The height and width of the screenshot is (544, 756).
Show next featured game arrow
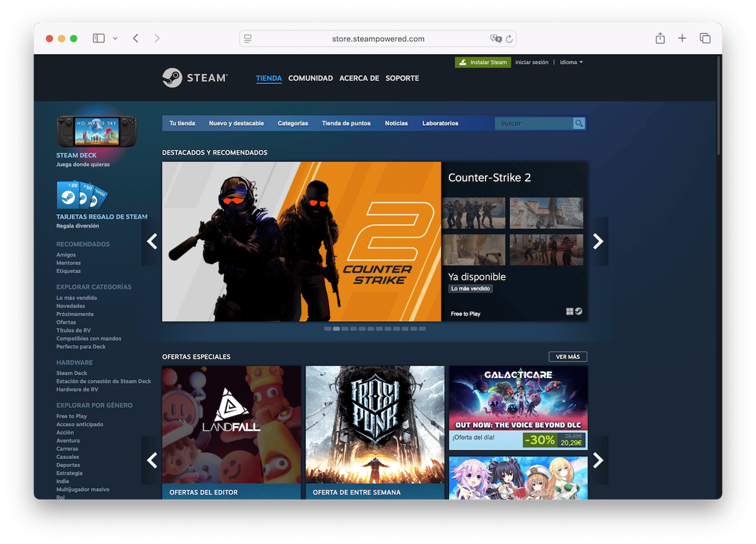click(598, 241)
